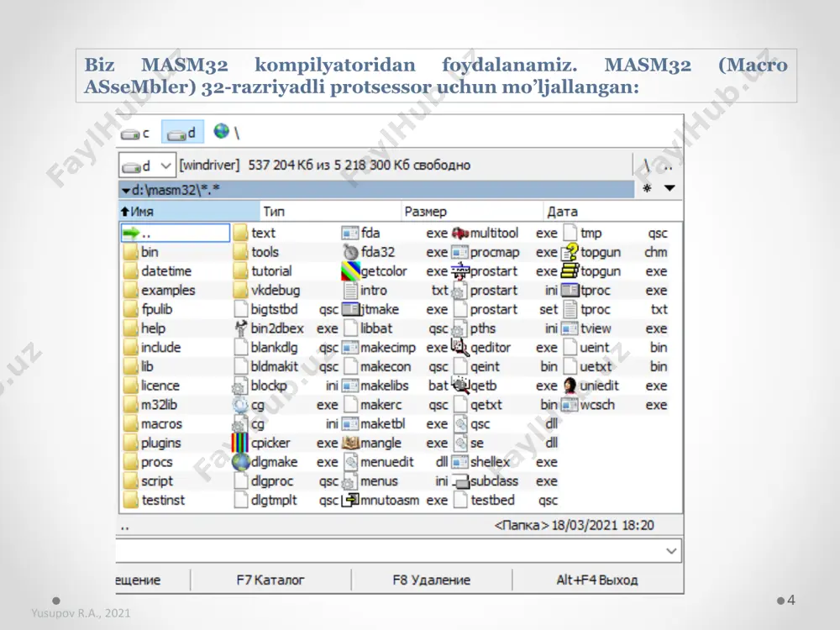The height and width of the screenshot is (630, 840).
Task: Select the datetime folder
Action: coord(157,271)
